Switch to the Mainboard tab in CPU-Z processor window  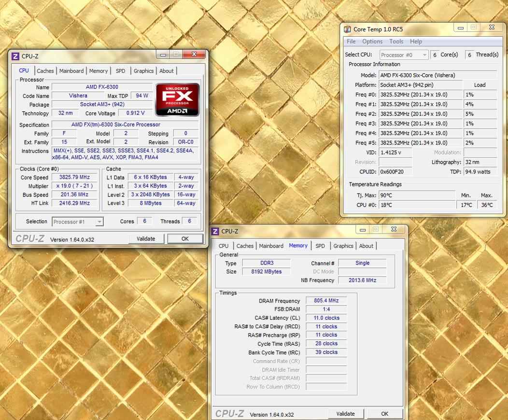pos(71,71)
